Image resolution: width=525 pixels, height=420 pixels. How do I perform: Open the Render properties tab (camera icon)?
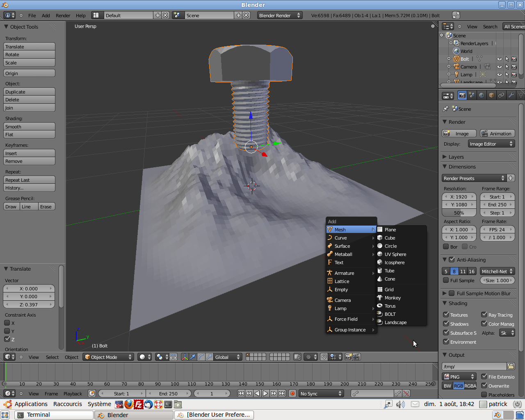pos(462,95)
